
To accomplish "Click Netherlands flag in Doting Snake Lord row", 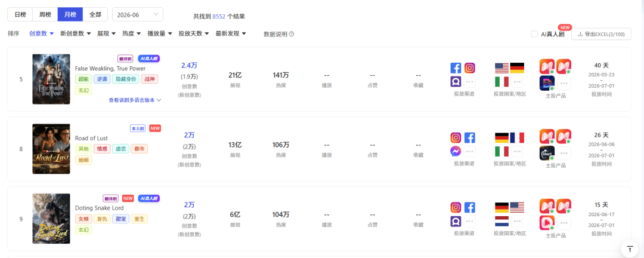I will pyautogui.click(x=501, y=222).
